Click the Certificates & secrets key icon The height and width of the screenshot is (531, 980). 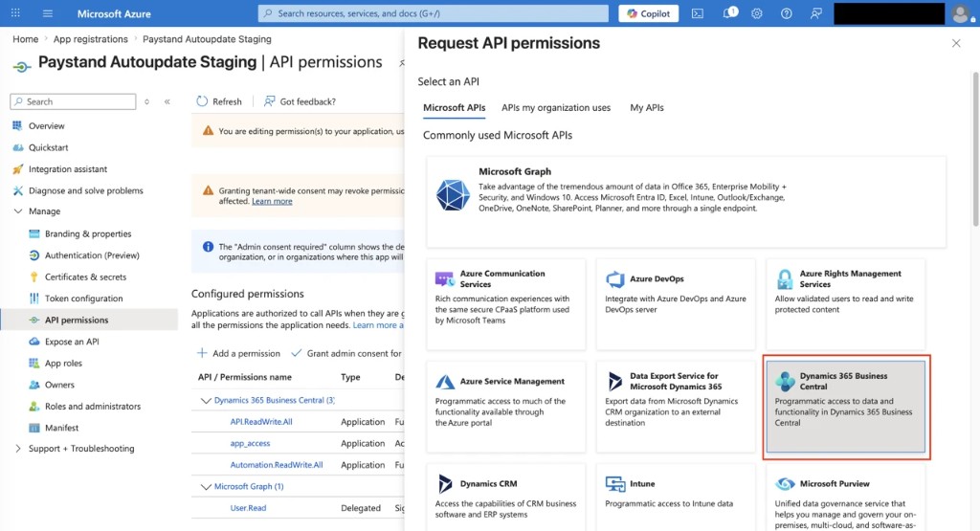pos(34,277)
